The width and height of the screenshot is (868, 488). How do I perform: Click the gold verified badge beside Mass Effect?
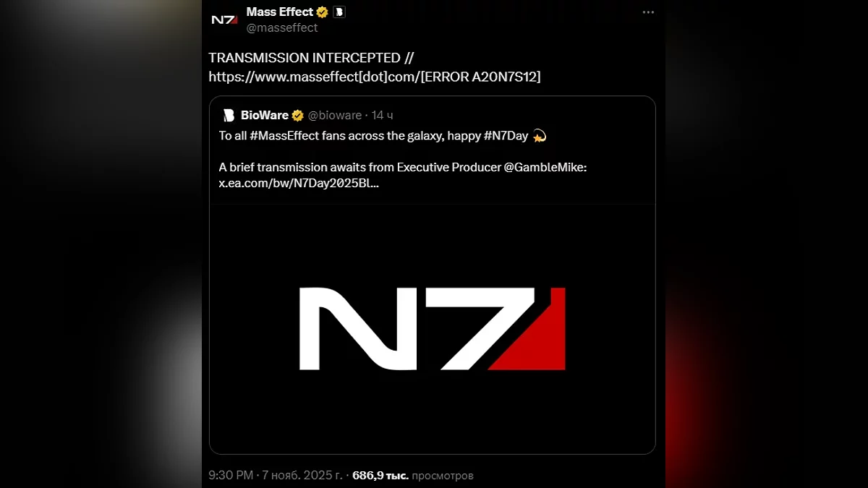tap(323, 12)
